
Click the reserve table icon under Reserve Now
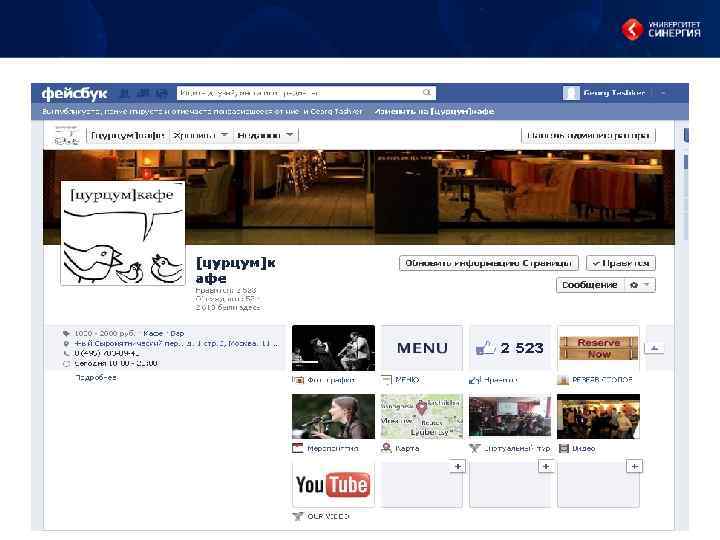pyautogui.click(x=562, y=380)
